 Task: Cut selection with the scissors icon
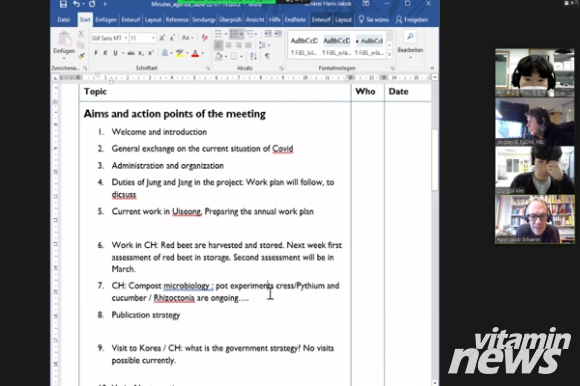[x=81, y=34]
